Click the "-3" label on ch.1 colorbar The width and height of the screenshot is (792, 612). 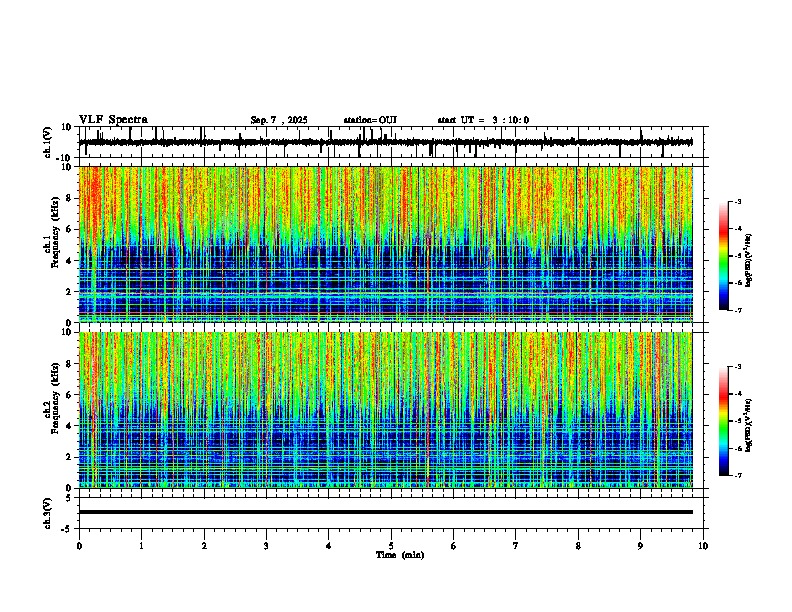click(738, 201)
